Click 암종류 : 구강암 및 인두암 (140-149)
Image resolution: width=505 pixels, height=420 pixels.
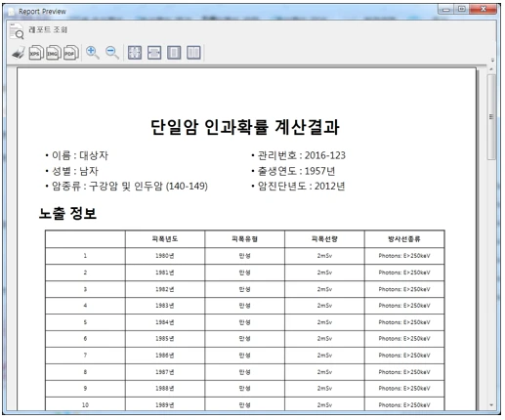[x=126, y=186]
